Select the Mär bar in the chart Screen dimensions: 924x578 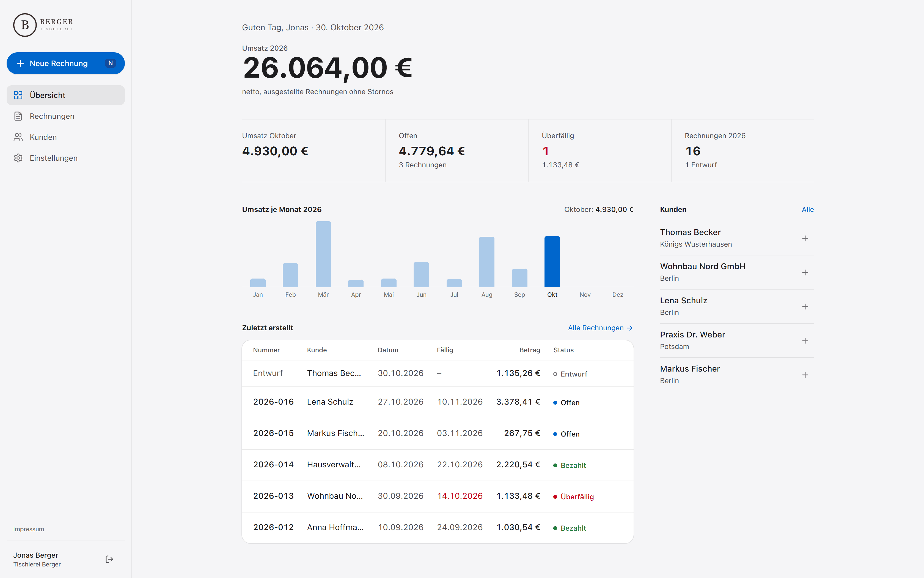[x=323, y=254]
